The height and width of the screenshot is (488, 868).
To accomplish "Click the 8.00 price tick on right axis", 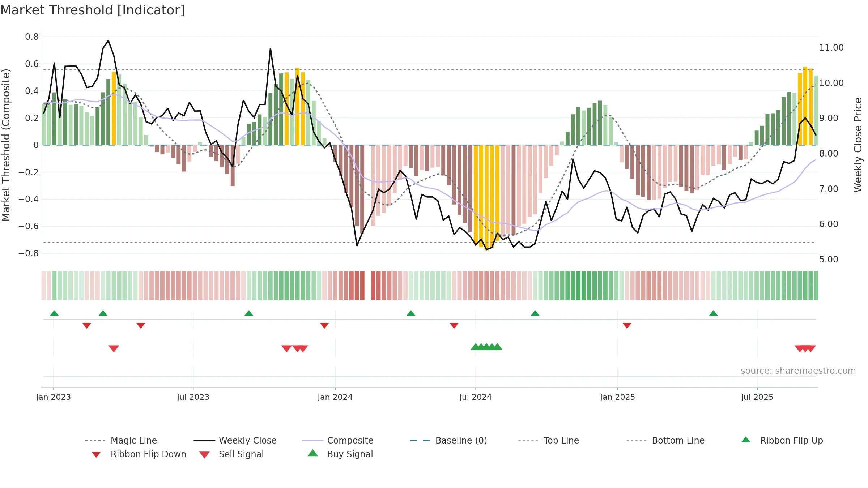I will [829, 154].
